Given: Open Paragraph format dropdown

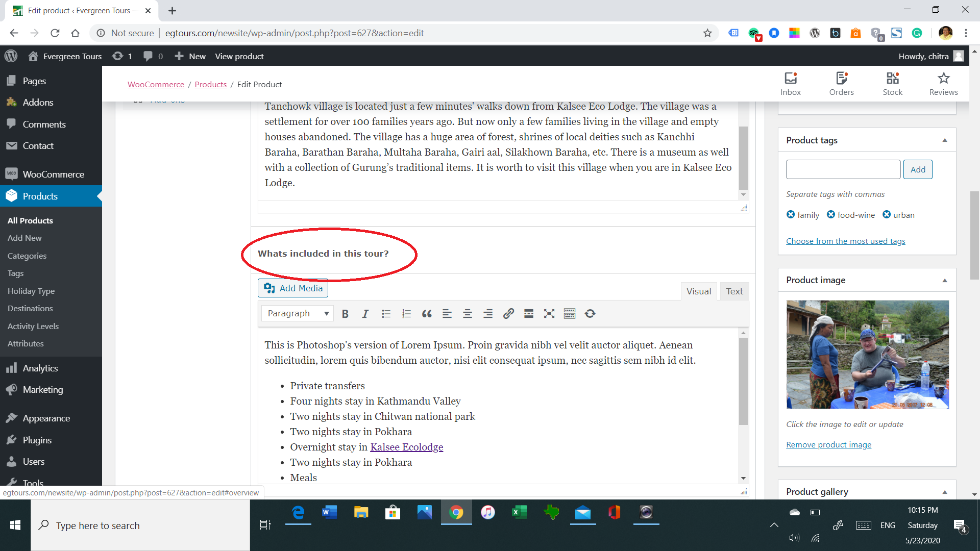Looking at the screenshot, I should point(298,314).
